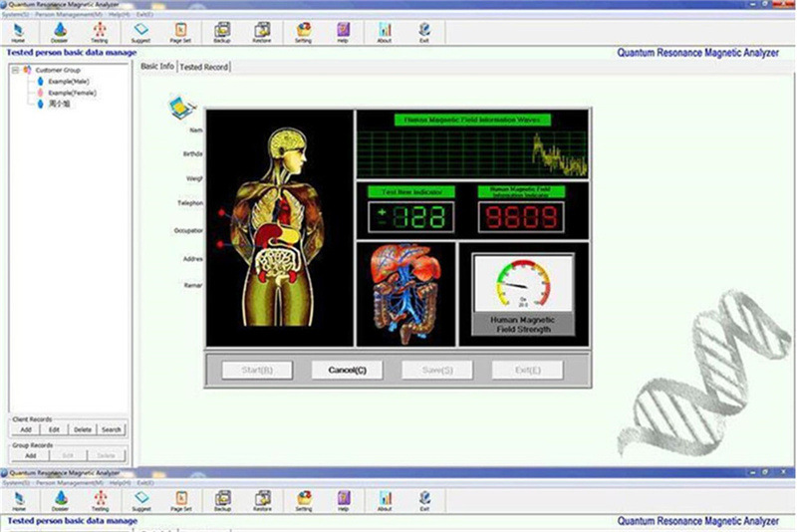Open Help(H) menu in the upper window

click(x=120, y=15)
